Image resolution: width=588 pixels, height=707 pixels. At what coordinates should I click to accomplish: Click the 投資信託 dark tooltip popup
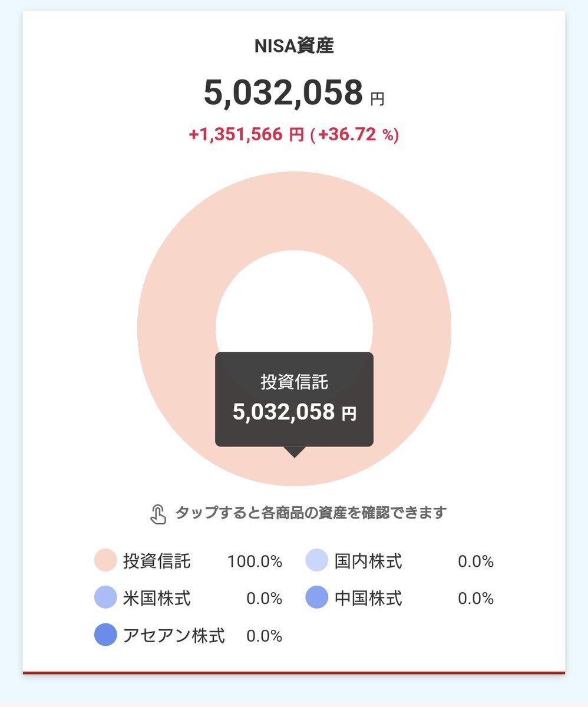tap(294, 399)
